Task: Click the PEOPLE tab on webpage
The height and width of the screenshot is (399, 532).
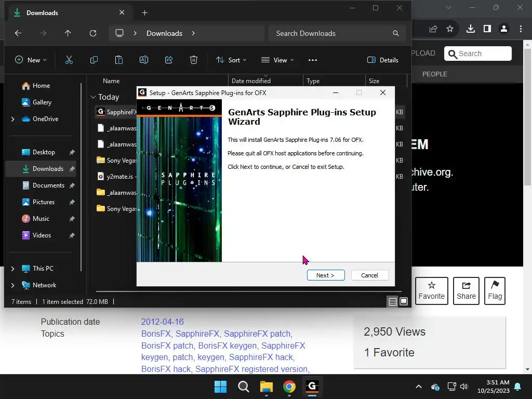Action: pos(435,74)
